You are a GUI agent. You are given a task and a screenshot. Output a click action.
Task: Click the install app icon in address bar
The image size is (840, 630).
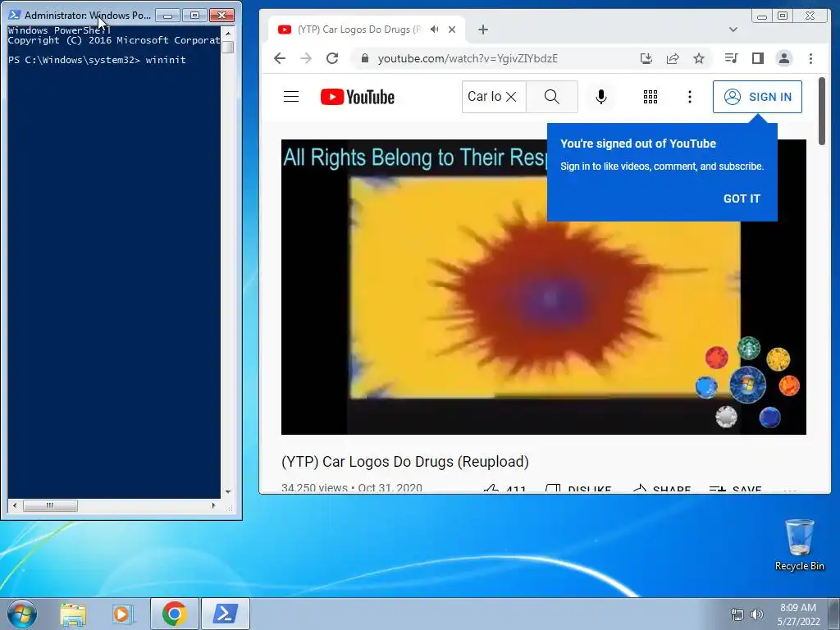click(646, 58)
